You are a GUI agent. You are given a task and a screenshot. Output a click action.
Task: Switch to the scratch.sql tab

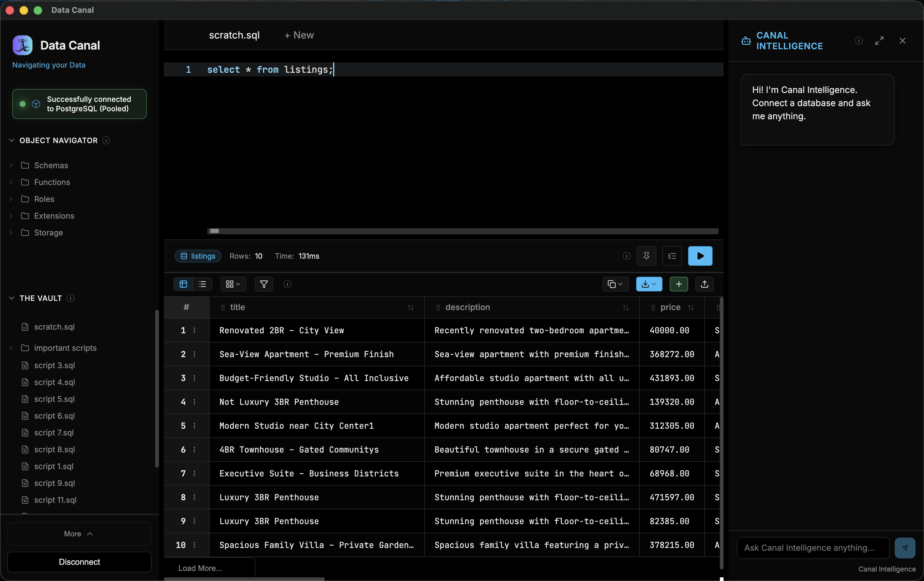click(x=234, y=35)
